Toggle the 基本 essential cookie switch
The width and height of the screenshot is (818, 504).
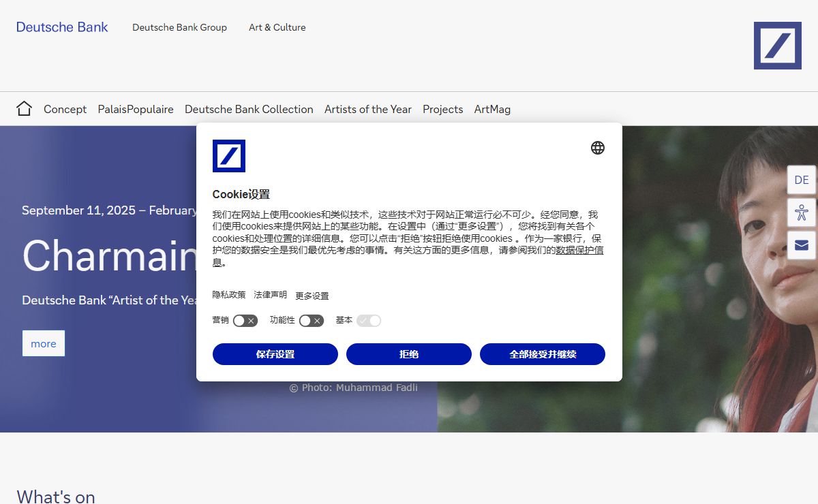[369, 321]
